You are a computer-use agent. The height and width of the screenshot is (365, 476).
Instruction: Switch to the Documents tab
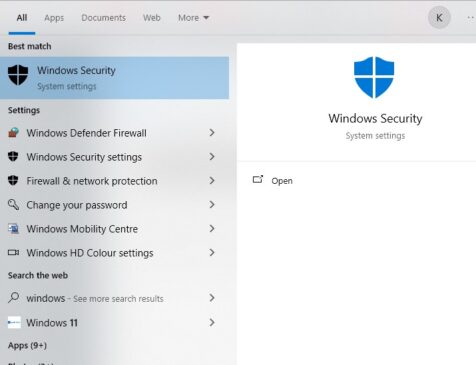click(103, 18)
